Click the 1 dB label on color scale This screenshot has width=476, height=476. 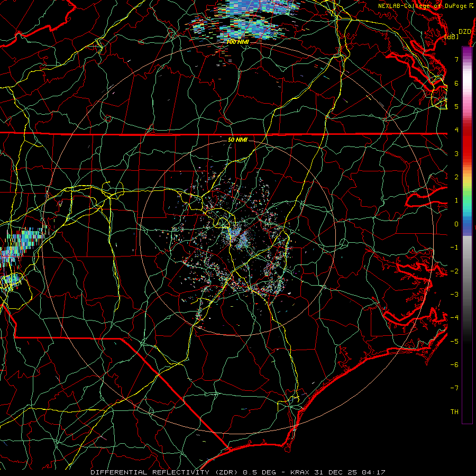(x=456, y=200)
